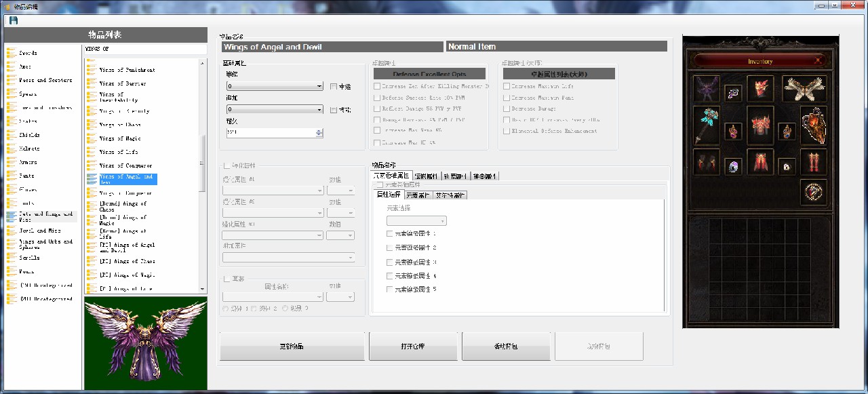Click folder icon beside [PC] Wings of Chaos
The image size is (868, 394).
(x=92, y=261)
